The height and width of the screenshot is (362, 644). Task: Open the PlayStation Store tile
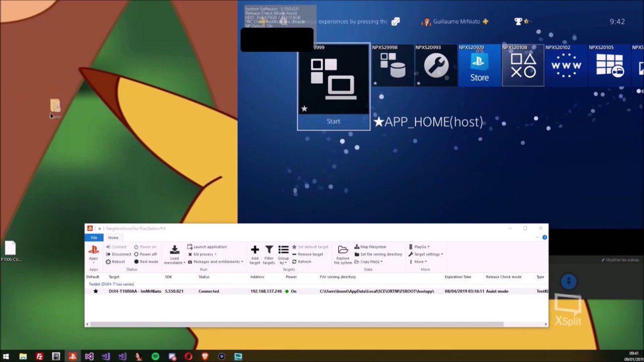coord(479,65)
